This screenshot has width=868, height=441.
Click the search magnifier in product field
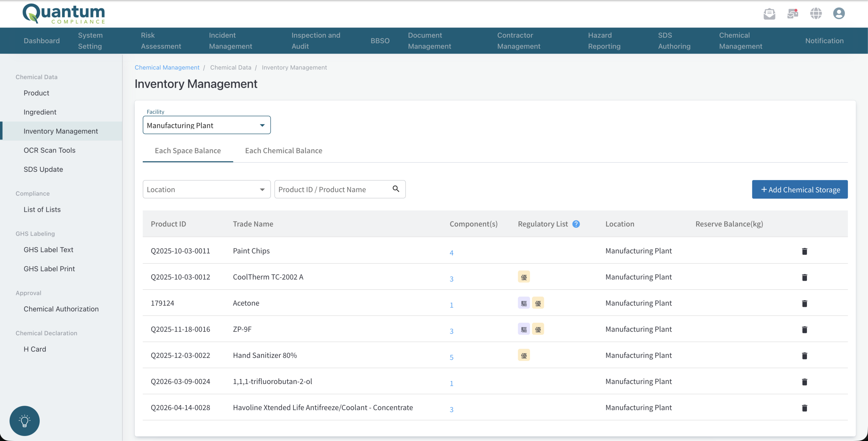pyautogui.click(x=396, y=189)
